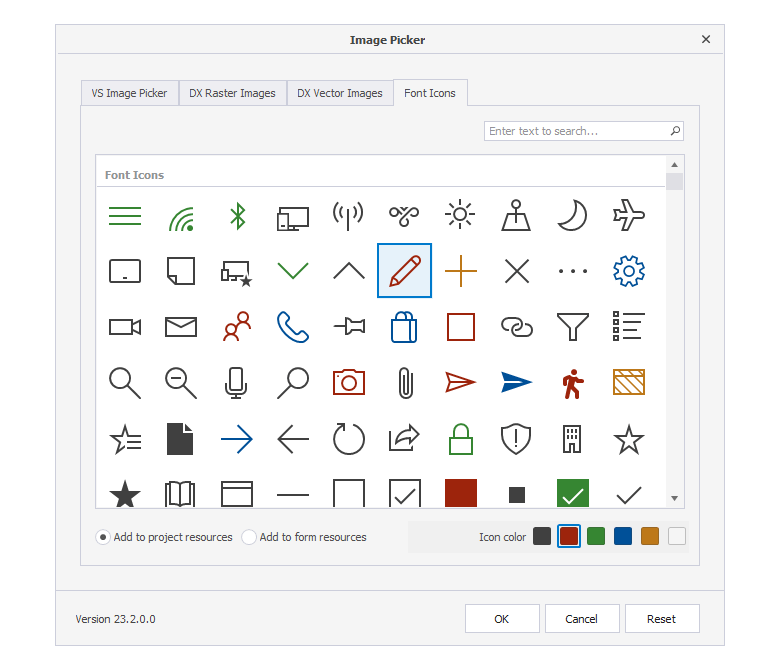Set icon color to orange
Image resolution: width=780 pixels, height=672 pixels.
[x=650, y=536]
